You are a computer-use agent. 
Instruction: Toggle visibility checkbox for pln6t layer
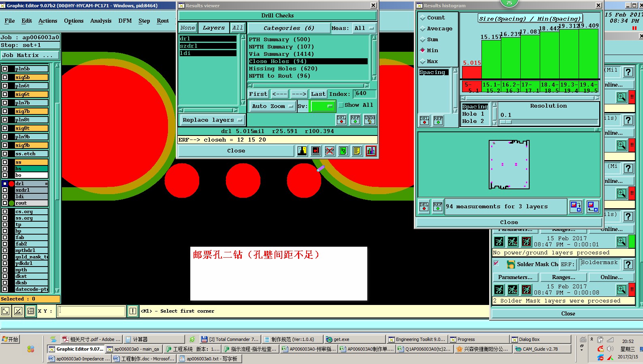(x=5, y=86)
